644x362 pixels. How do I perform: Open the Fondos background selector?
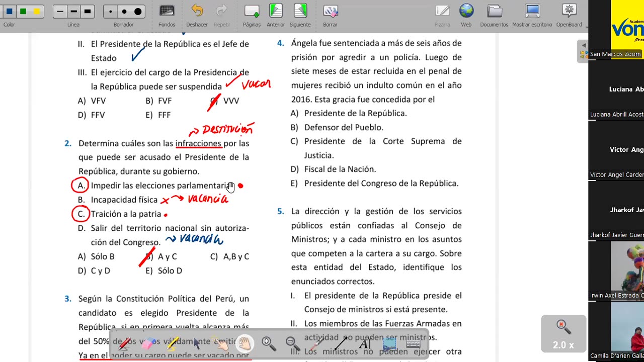click(167, 15)
